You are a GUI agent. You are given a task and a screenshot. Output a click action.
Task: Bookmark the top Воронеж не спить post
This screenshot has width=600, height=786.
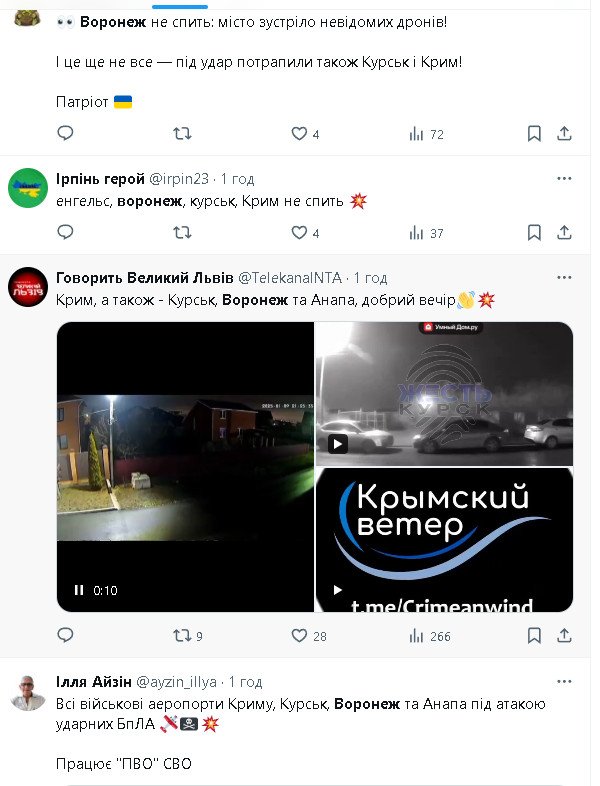click(x=534, y=134)
